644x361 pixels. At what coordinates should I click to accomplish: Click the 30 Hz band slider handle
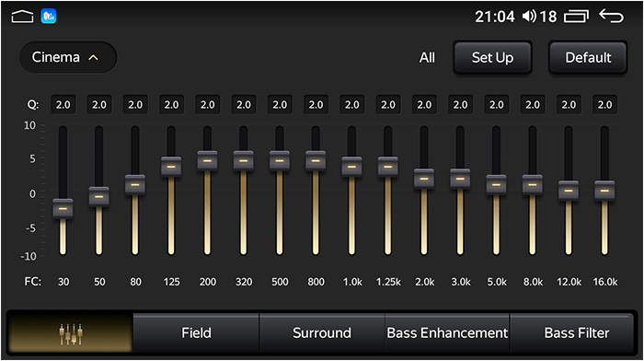tap(63, 208)
